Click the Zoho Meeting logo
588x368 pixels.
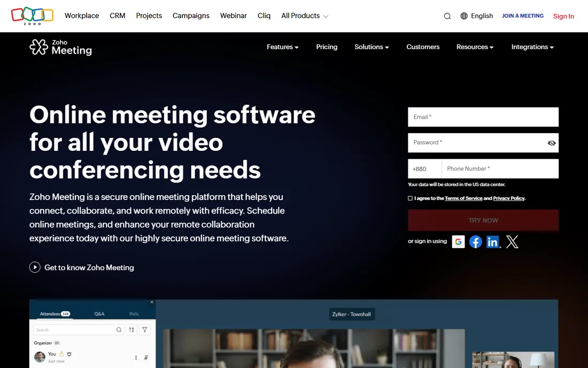61,47
